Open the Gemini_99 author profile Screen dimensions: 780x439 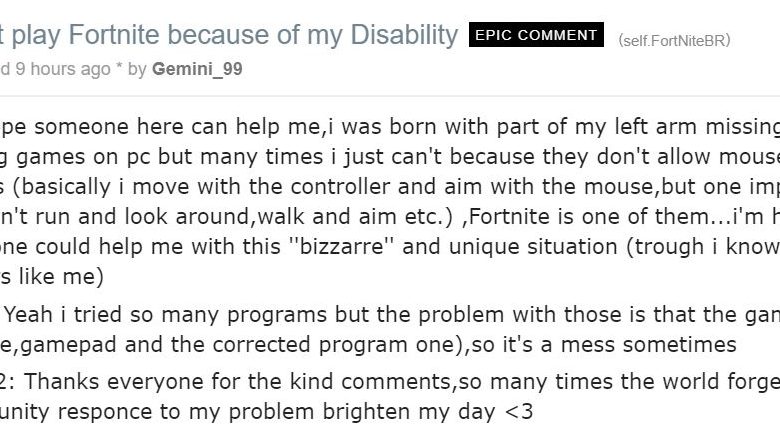[x=197, y=69]
